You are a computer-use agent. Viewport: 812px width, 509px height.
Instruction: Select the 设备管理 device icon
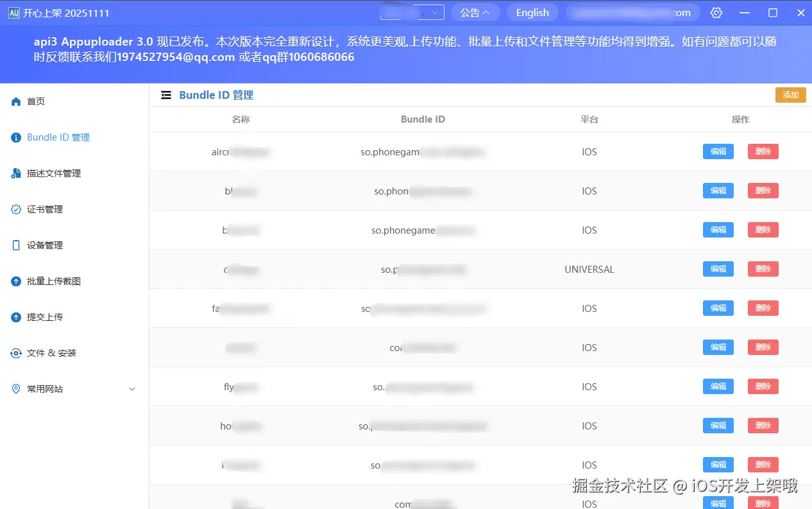click(x=15, y=245)
